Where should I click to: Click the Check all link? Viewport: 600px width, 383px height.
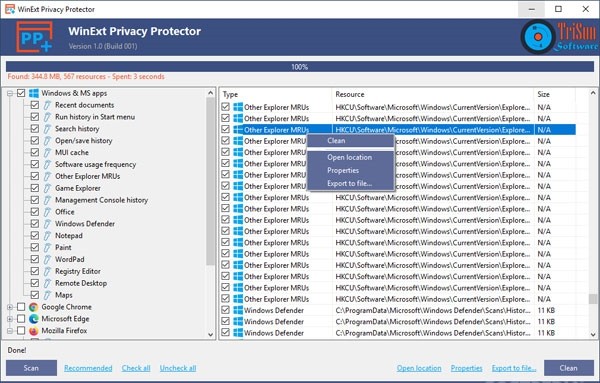(x=136, y=368)
